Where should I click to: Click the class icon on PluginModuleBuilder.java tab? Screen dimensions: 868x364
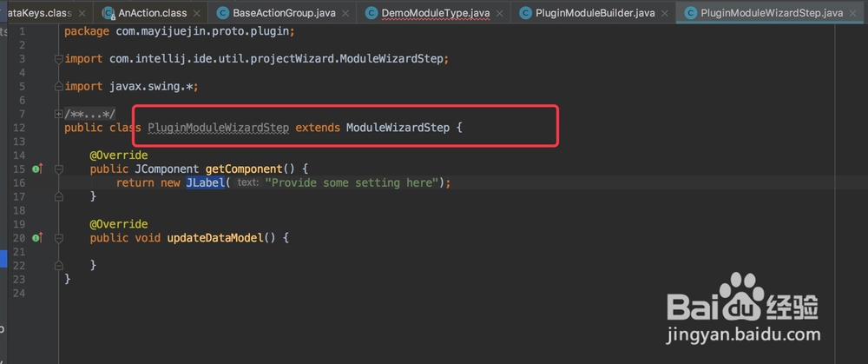tap(525, 13)
